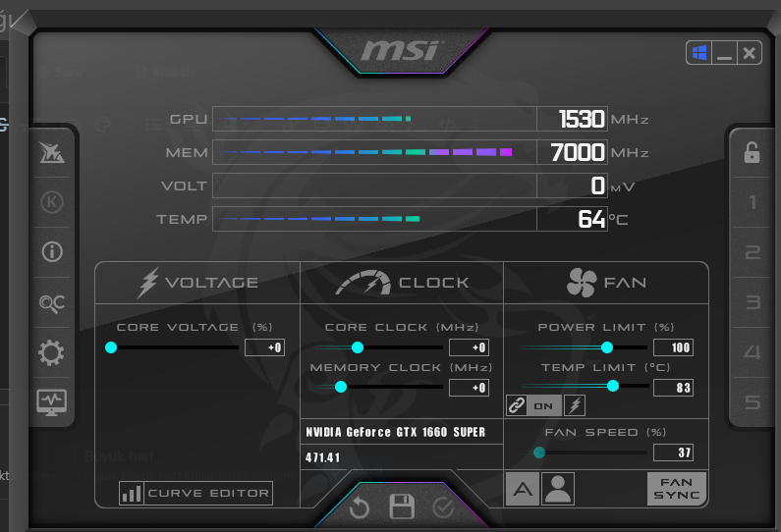Start the OC Scanner
The image size is (781, 532).
[52, 302]
